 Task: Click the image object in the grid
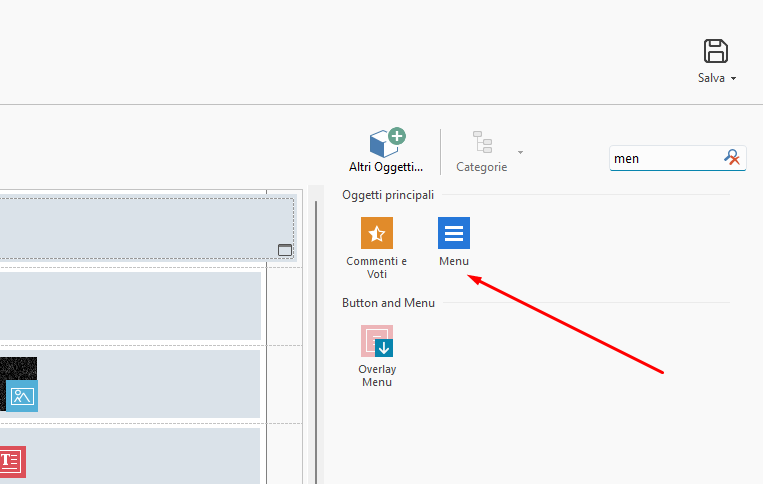[21, 396]
